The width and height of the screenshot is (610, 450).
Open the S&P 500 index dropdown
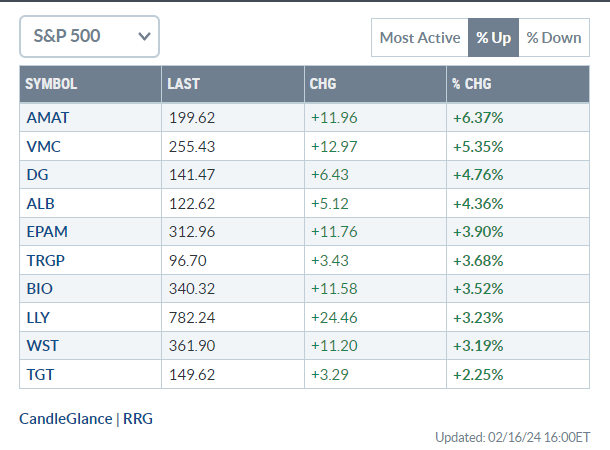click(x=89, y=37)
